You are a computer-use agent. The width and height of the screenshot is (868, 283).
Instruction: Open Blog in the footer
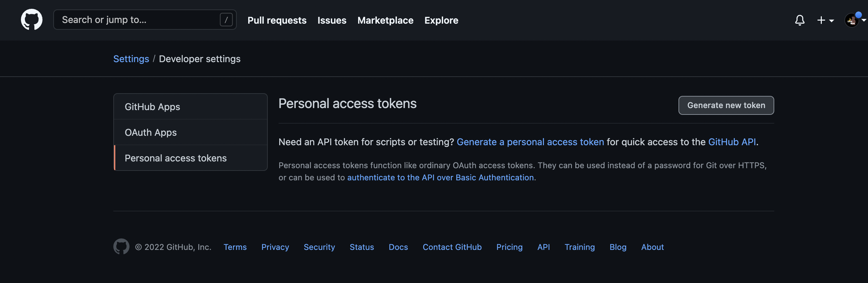point(618,247)
